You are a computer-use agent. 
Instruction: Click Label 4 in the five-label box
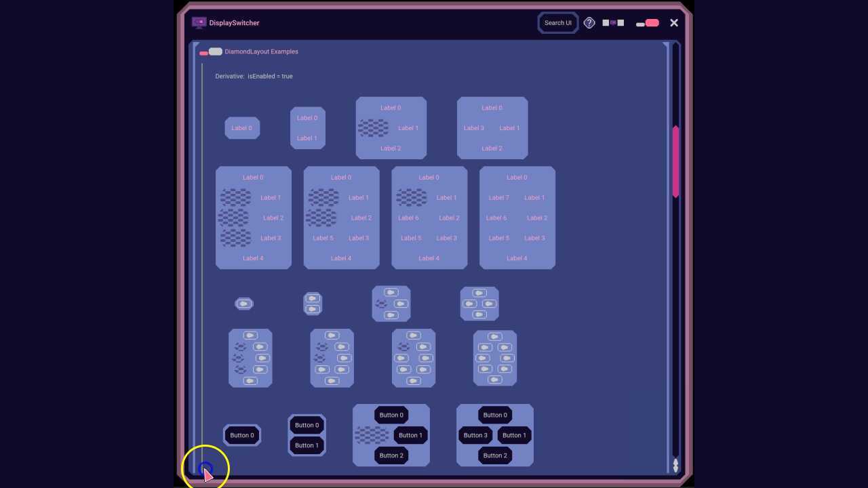[x=253, y=258]
